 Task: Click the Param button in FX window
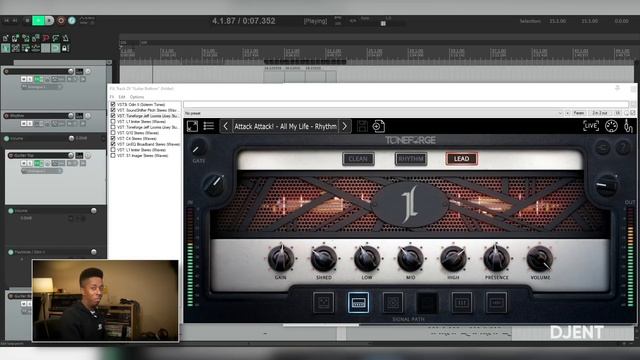pyautogui.click(x=579, y=113)
